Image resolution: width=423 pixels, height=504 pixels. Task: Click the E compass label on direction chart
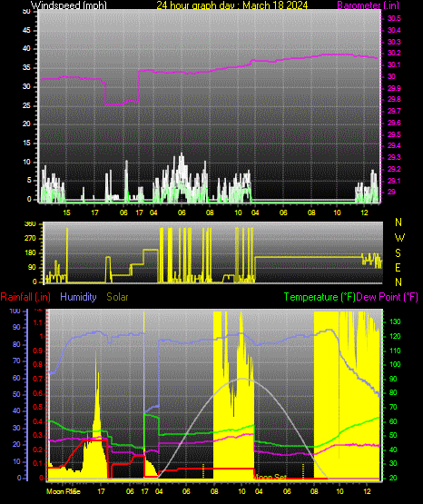398,267
